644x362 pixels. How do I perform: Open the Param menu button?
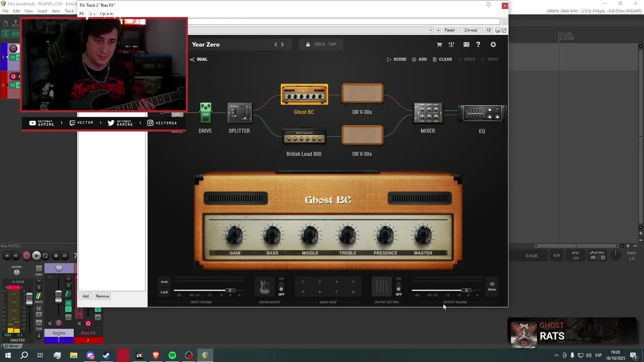click(x=450, y=30)
